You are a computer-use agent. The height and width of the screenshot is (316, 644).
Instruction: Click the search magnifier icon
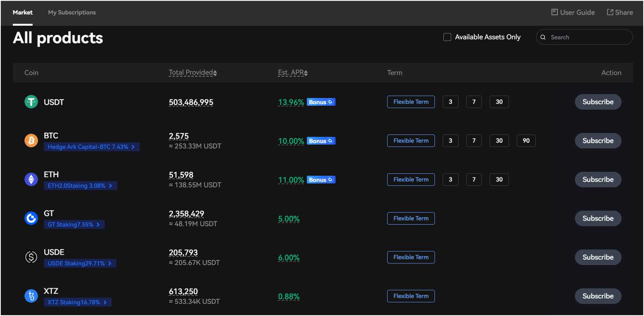pos(543,37)
